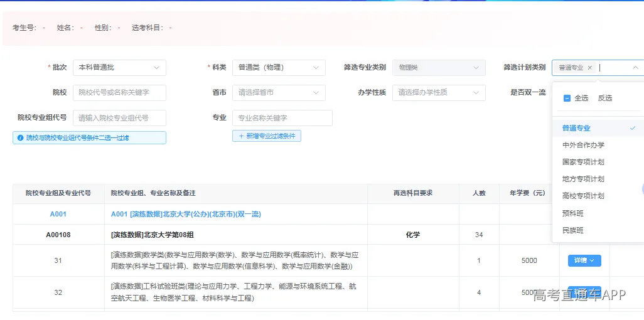Open the 科类 dropdown showing 普通类（物理）
Image resolution: width=644 pixels, height=320 pixels.
point(279,68)
